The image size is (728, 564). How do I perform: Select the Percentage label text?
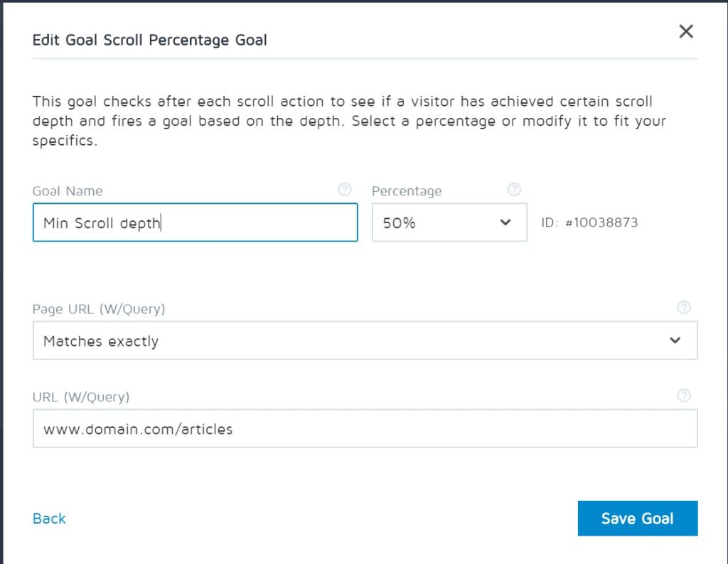pos(407,191)
